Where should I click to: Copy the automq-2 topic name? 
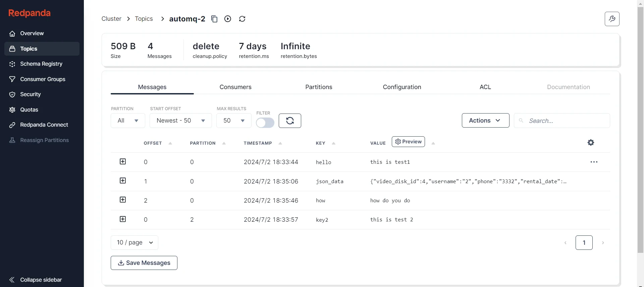pos(214,19)
